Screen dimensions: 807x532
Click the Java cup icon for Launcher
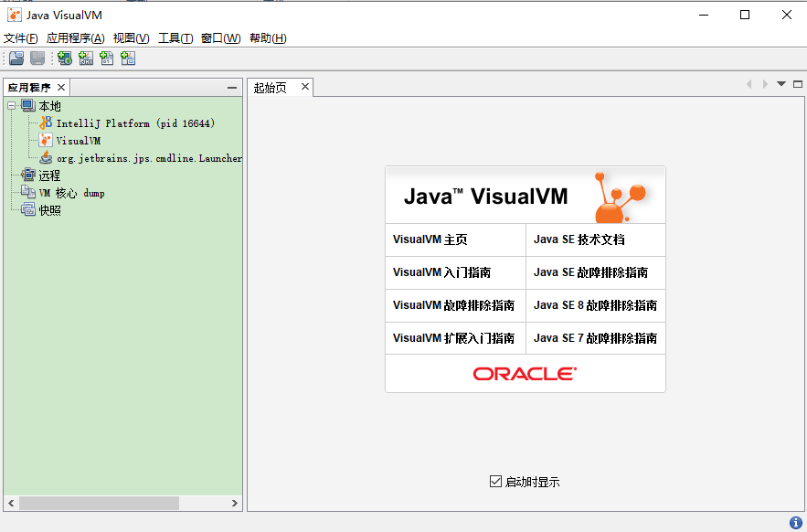click(46, 157)
